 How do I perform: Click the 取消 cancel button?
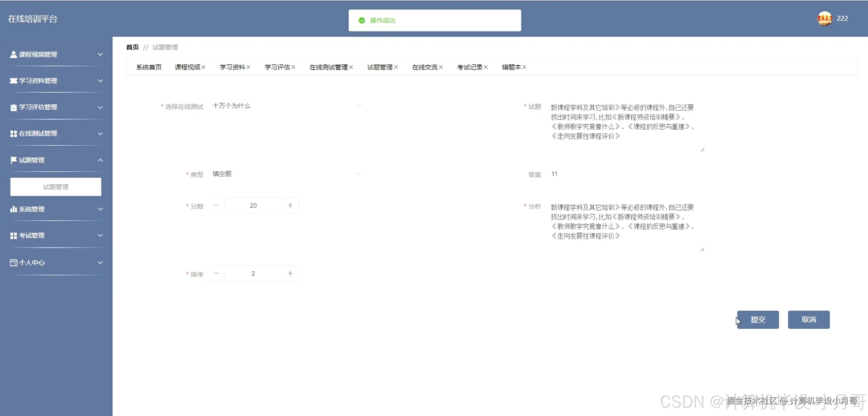coord(809,319)
